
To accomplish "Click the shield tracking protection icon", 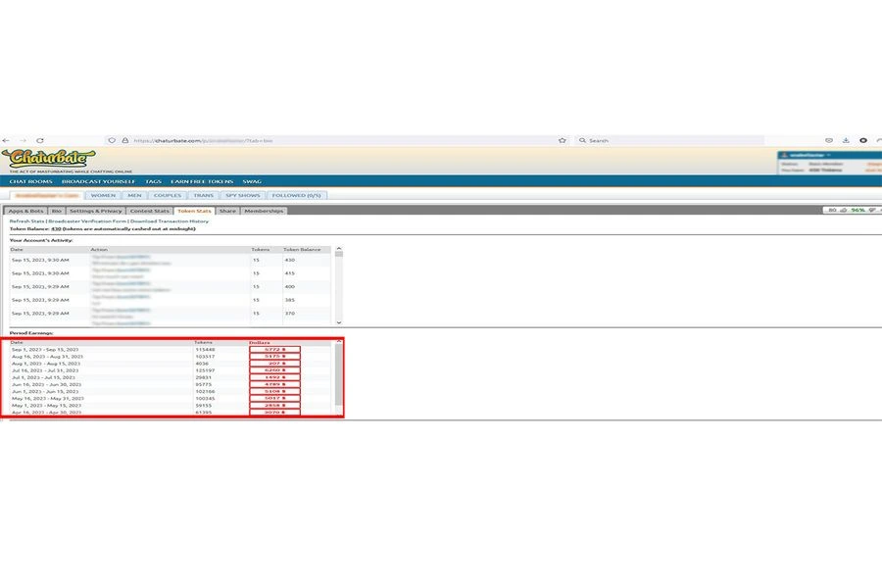I will 112,140.
